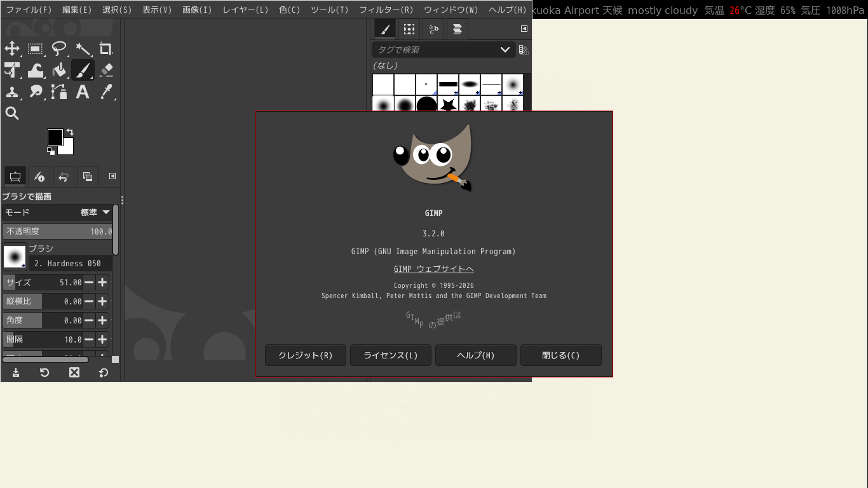Open the 編集(E) Edit menu
This screenshot has height=488, width=868.
[x=77, y=10]
